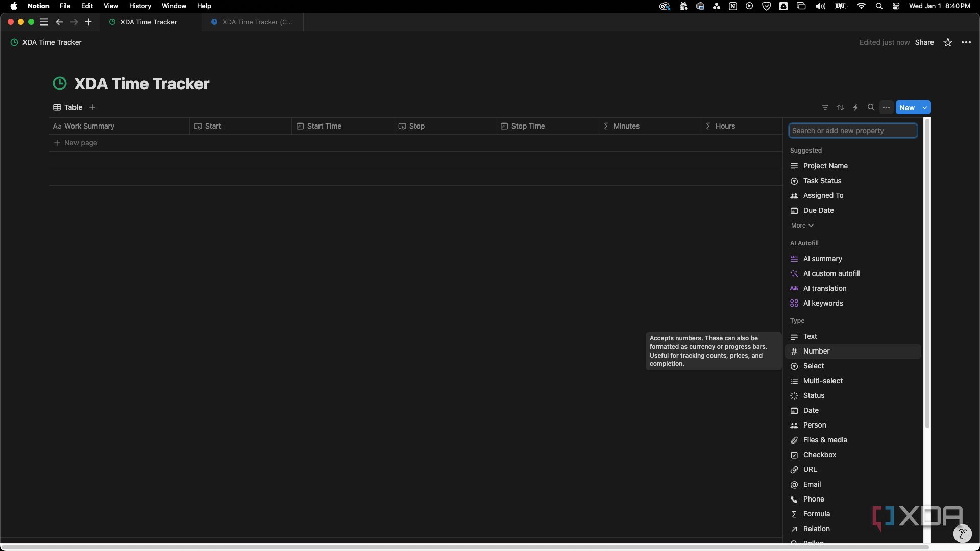Choose the Number property type
Screen dimensions: 980x551
click(853, 351)
